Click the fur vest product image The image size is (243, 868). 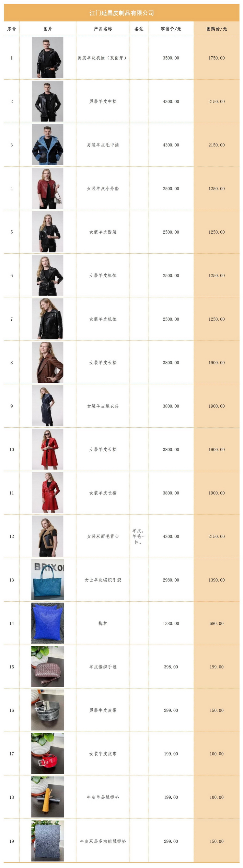[x=48, y=536]
